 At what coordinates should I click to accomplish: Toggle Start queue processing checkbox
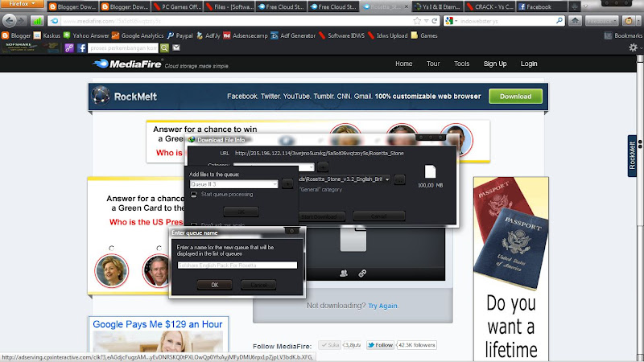[x=194, y=195]
